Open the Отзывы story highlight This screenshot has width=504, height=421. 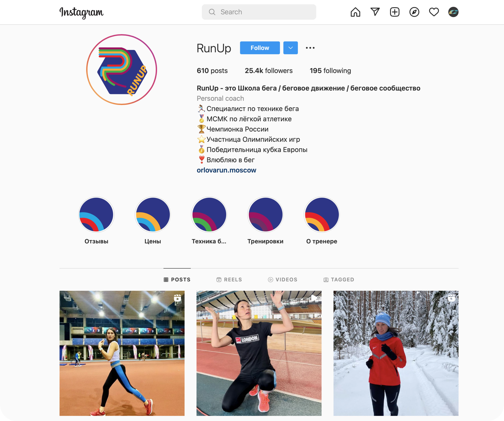[96, 215]
